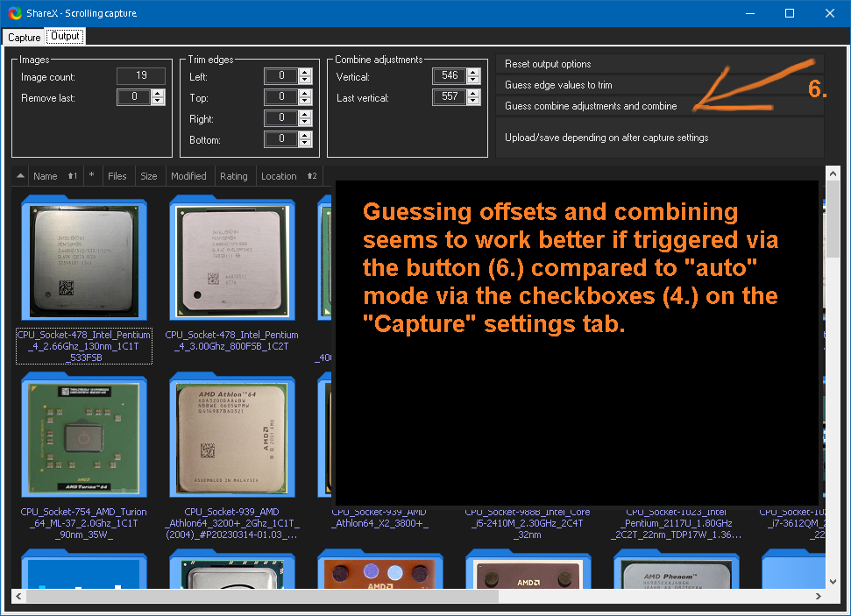Decrease the Remove last value
This screenshot has height=616, width=851.
point(158,101)
